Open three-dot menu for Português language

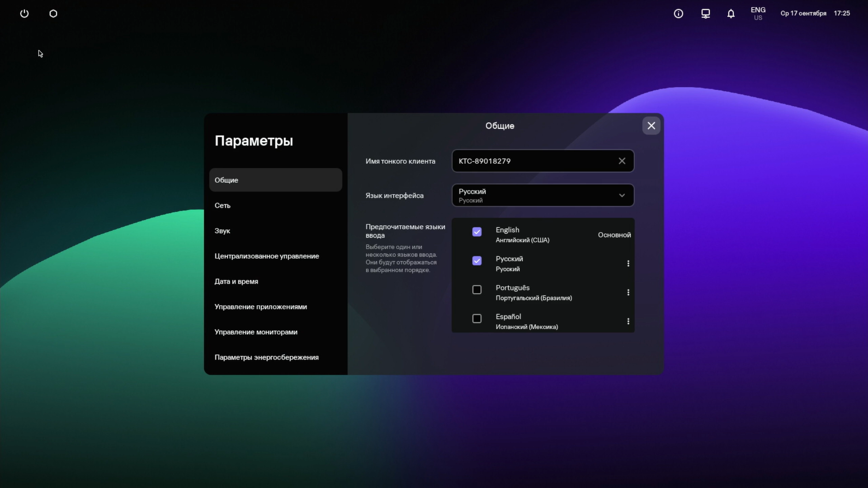628,292
